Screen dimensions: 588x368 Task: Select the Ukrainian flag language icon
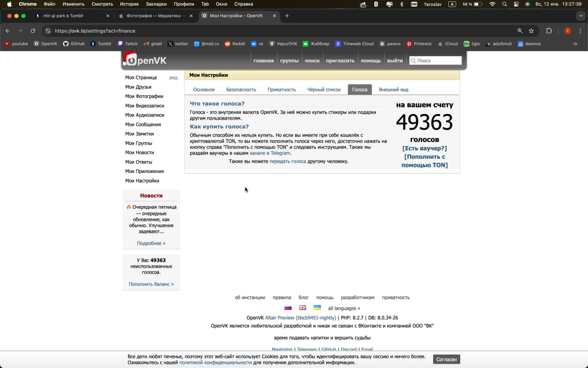tap(317, 308)
